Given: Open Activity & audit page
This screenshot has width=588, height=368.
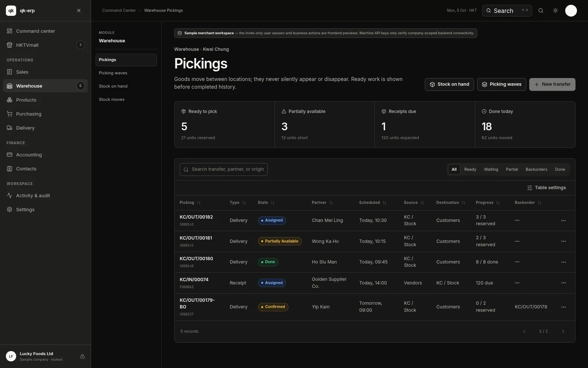Looking at the screenshot, I should pos(45,196).
